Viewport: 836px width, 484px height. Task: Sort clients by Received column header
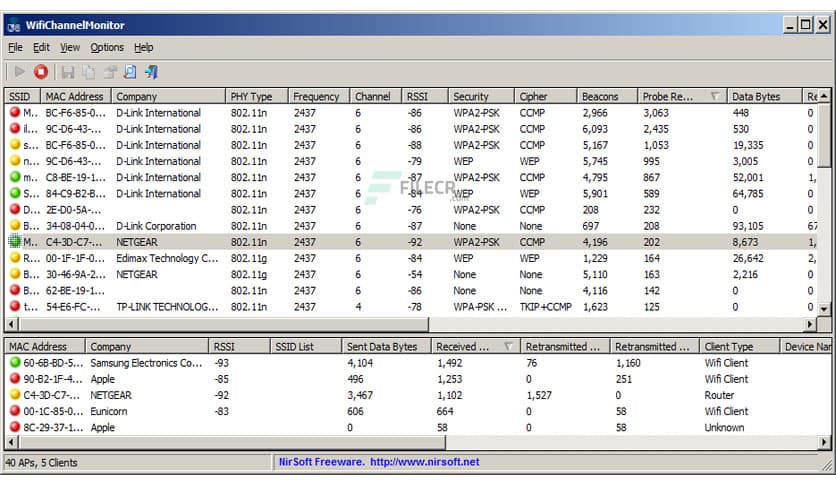click(476, 346)
